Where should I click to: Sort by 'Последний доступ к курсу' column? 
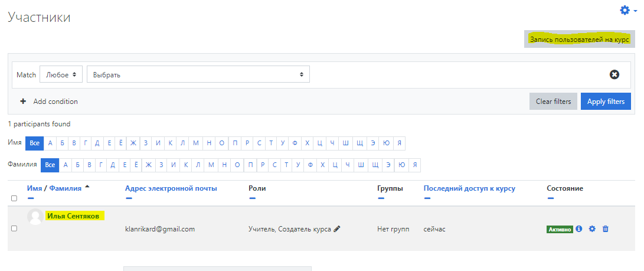[x=469, y=188]
